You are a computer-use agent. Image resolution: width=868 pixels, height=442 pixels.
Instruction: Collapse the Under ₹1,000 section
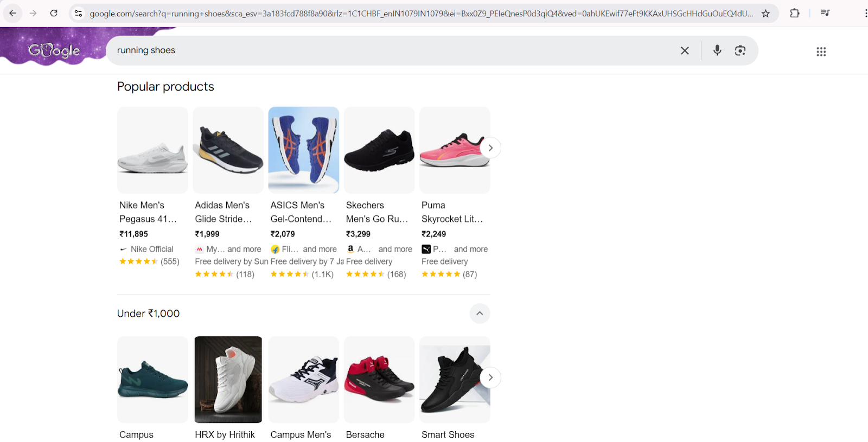click(480, 313)
